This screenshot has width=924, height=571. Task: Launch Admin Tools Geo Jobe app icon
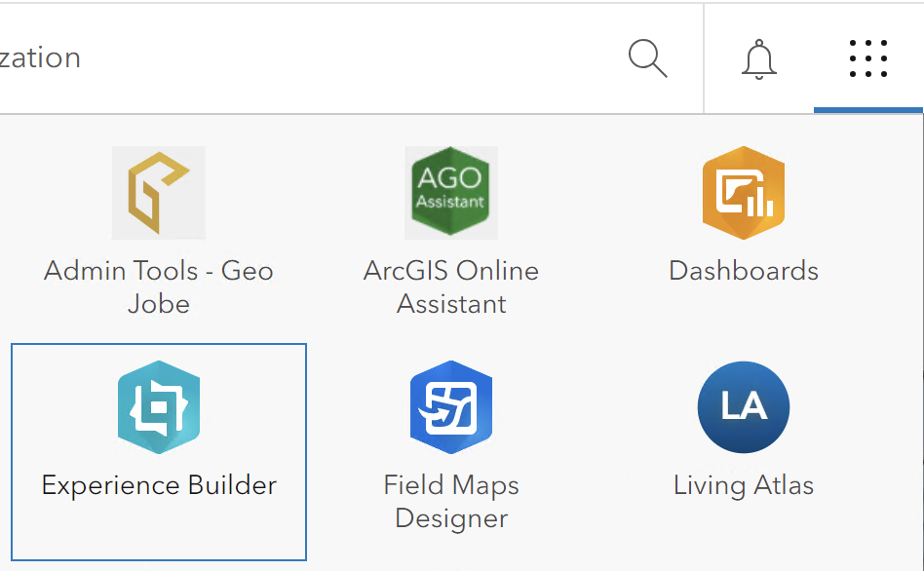tap(159, 193)
